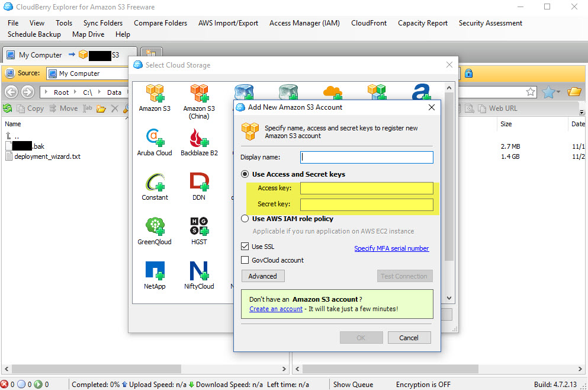Select HGST storage icon
This screenshot has height=390, width=588.
coord(199,226)
